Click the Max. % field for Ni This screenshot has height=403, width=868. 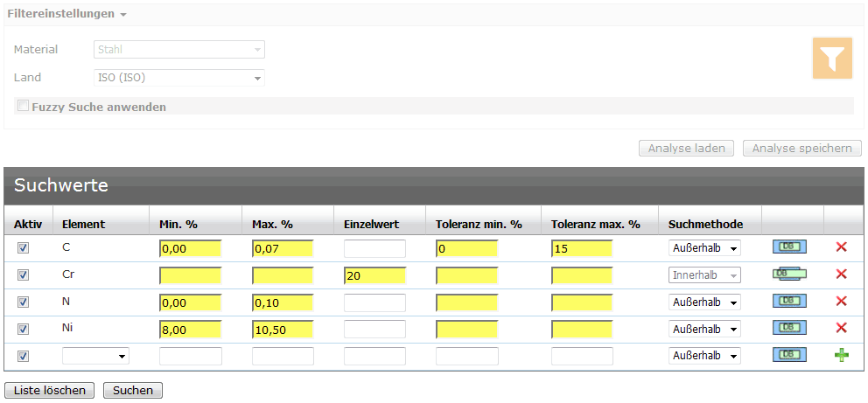coord(283,330)
